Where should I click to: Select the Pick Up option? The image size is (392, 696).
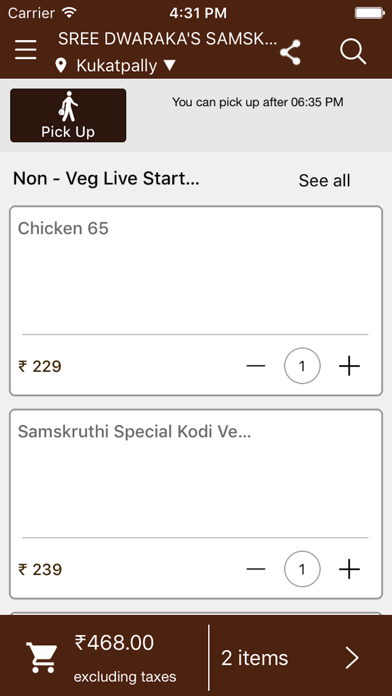pos(68,115)
